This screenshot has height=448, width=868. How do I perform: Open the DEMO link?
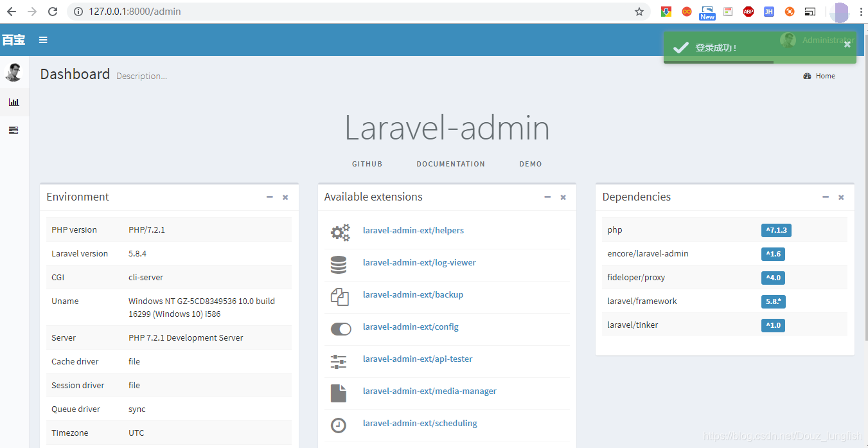coord(531,164)
